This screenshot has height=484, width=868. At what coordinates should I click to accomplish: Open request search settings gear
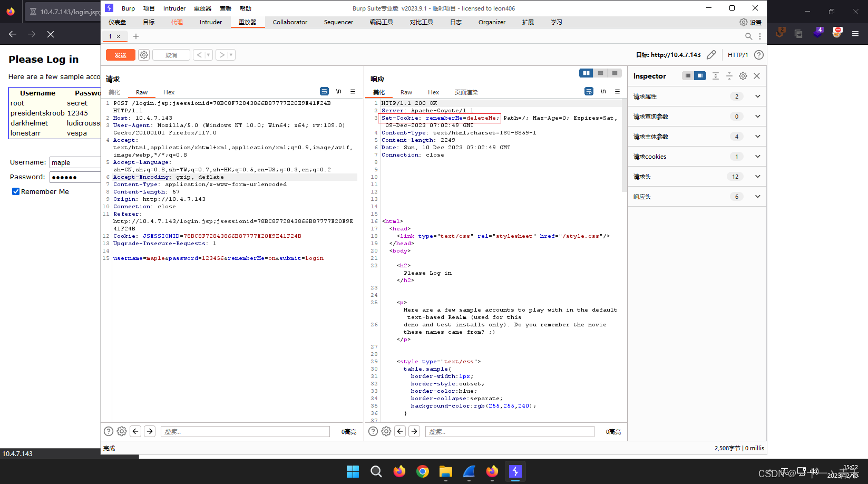coord(122,431)
